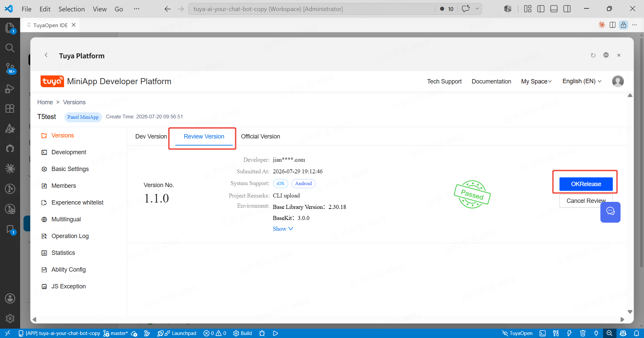Open the Claude starburst icon in activity bar

coord(10,168)
